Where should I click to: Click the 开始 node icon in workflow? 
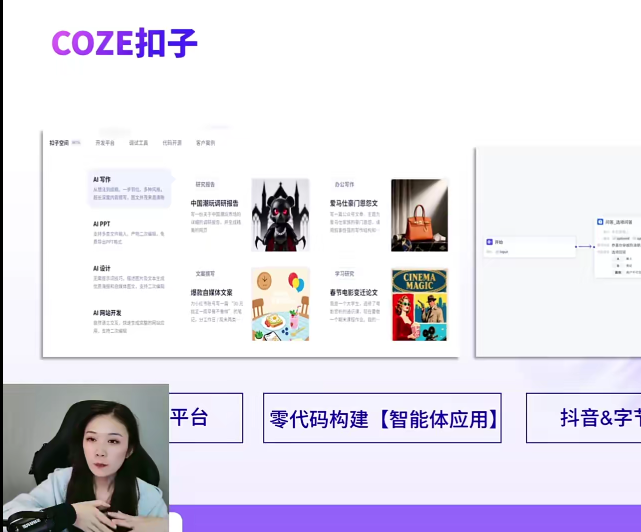[489, 242]
